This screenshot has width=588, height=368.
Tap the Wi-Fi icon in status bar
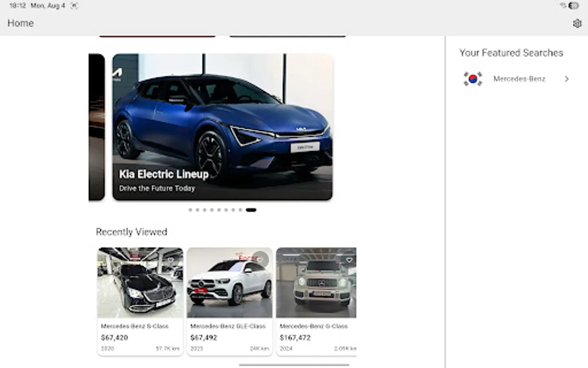[563, 6]
